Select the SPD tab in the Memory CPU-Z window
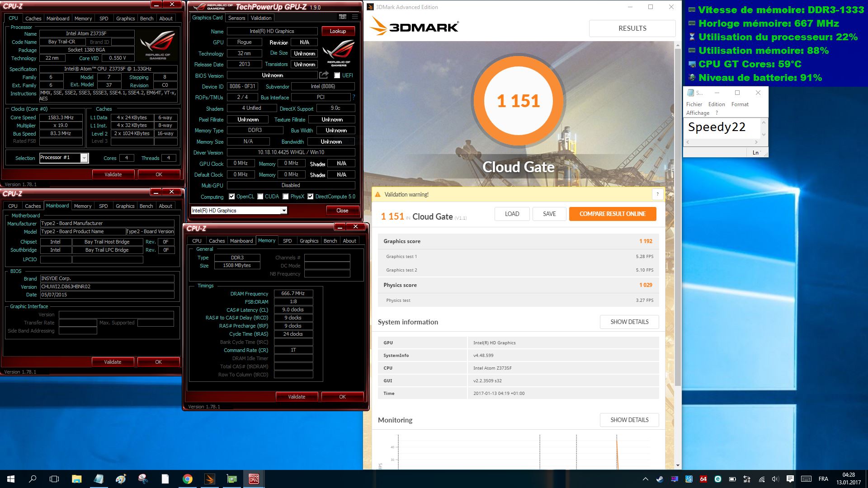This screenshot has height=488, width=868. (288, 241)
